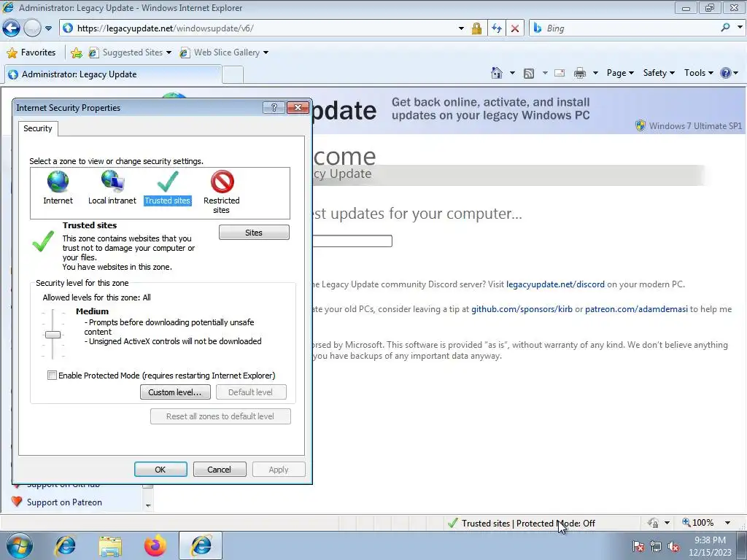Open the github.com/sponsors/kirb link
This screenshot has width=747, height=560.
[x=522, y=309]
